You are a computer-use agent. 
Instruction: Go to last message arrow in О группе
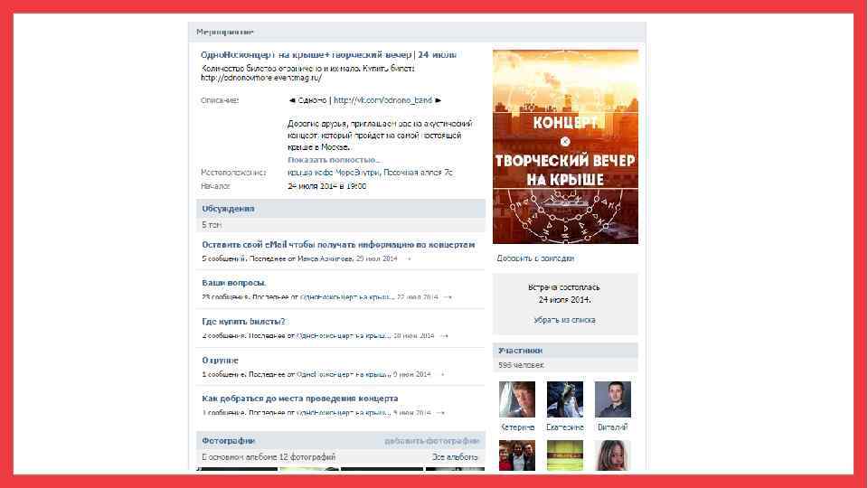pyautogui.click(x=441, y=374)
